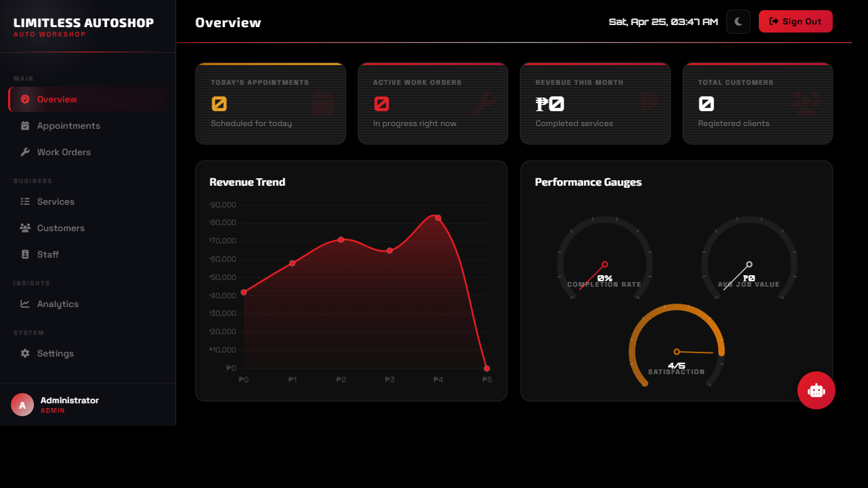This screenshot has height=488, width=868.
Task: Click the Overview page title
Action: pyautogui.click(x=228, y=22)
